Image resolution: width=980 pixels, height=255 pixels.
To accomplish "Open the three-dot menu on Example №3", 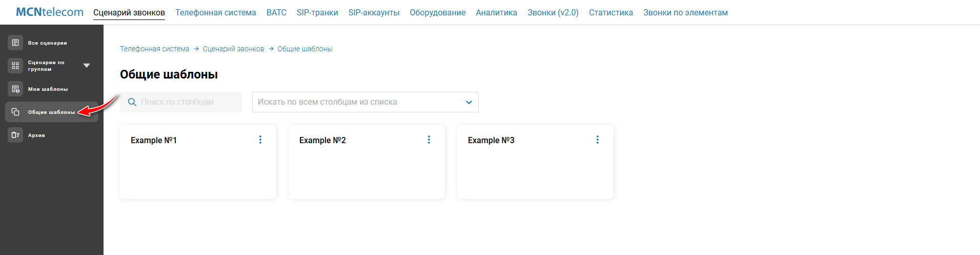I will (598, 140).
